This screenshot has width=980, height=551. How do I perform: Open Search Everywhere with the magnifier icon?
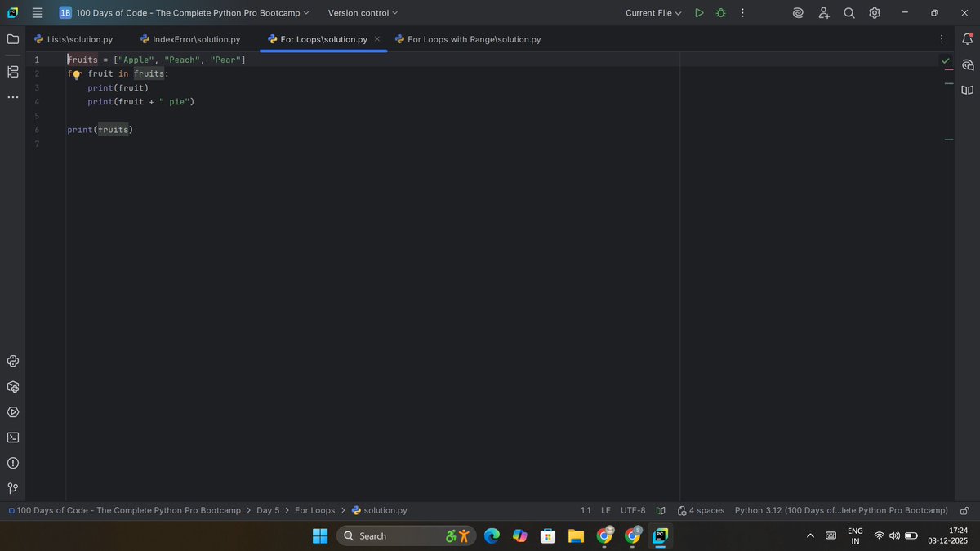point(849,12)
